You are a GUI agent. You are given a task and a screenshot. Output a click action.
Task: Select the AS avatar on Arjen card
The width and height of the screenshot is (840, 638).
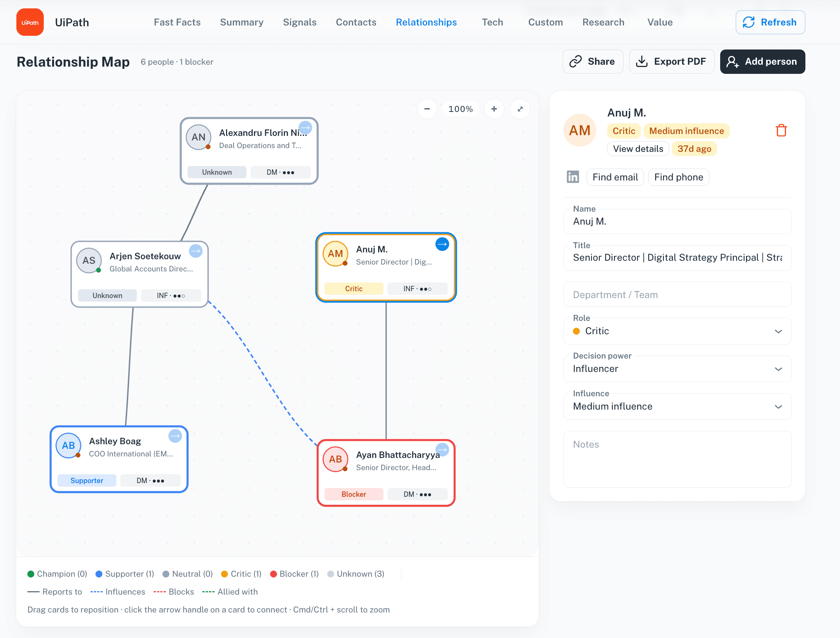click(89, 260)
